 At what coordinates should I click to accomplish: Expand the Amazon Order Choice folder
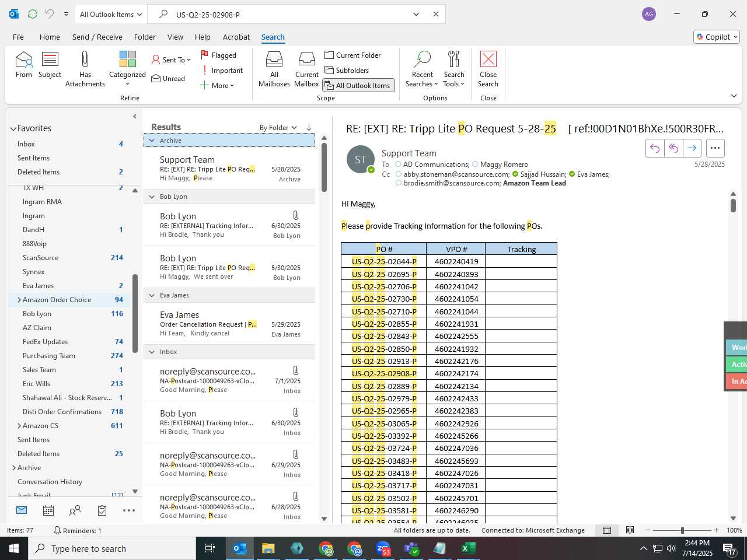pyautogui.click(x=19, y=300)
